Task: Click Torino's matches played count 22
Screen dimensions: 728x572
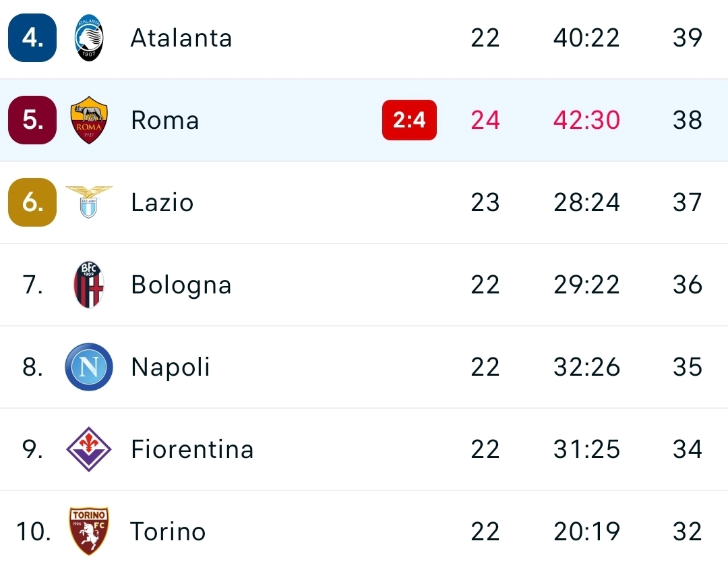Action: coord(485,532)
